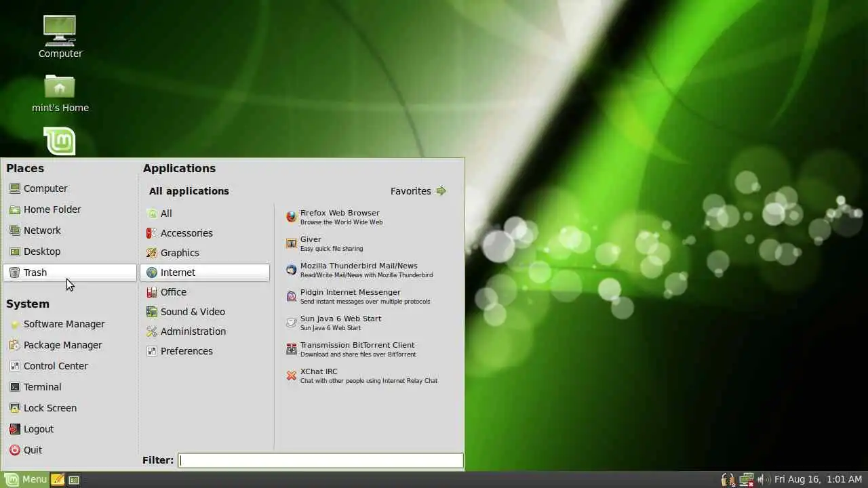
Task: Select the Internet category
Action: coord(205,272)
